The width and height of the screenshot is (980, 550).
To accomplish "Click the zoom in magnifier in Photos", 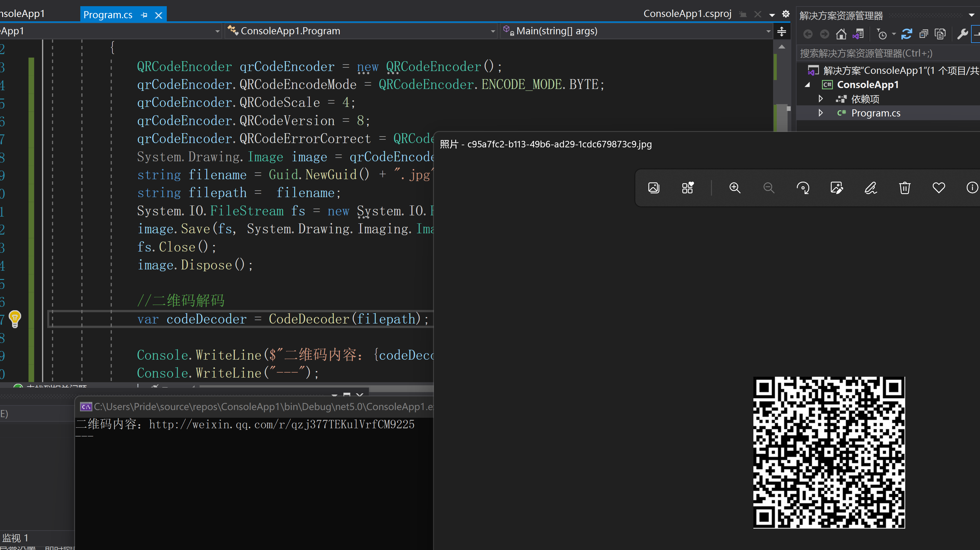I will click(735, 188).
